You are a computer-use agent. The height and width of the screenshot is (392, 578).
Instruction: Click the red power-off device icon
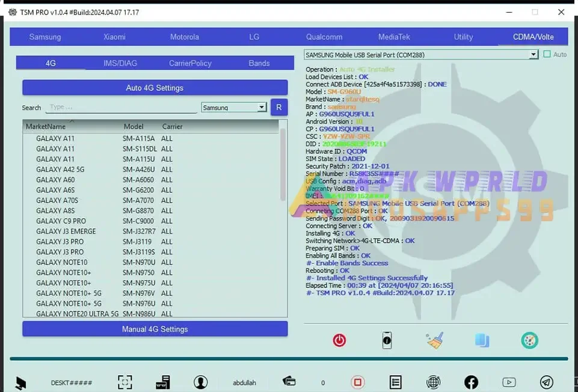[339, 340]
